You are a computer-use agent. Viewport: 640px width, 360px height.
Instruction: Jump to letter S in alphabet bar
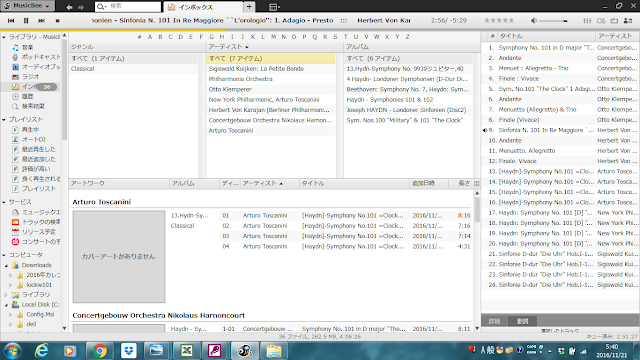click(x=336, y=37)
